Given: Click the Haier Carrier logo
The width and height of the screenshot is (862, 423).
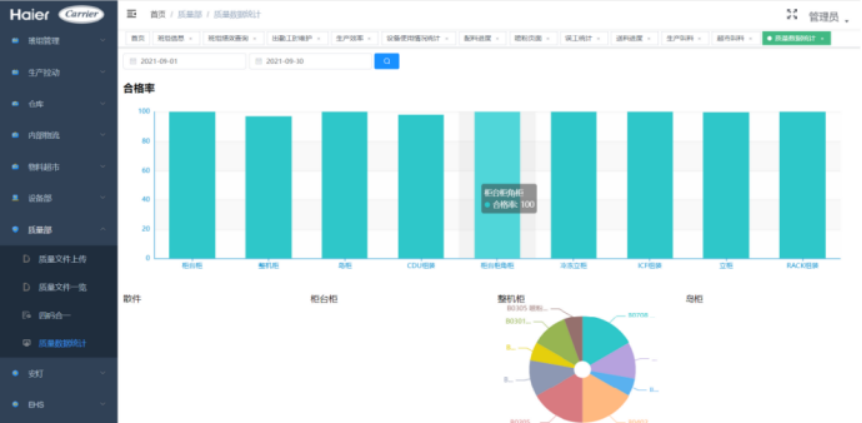Looking at the screenshot, I should point(58,14).
